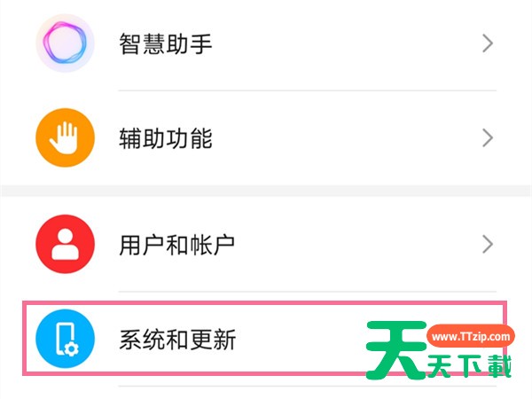Image resolution: width=532 pixels, height=399 pixels.
Task: Click the green 天 watermark logo
Action: (x=395, y=350)
